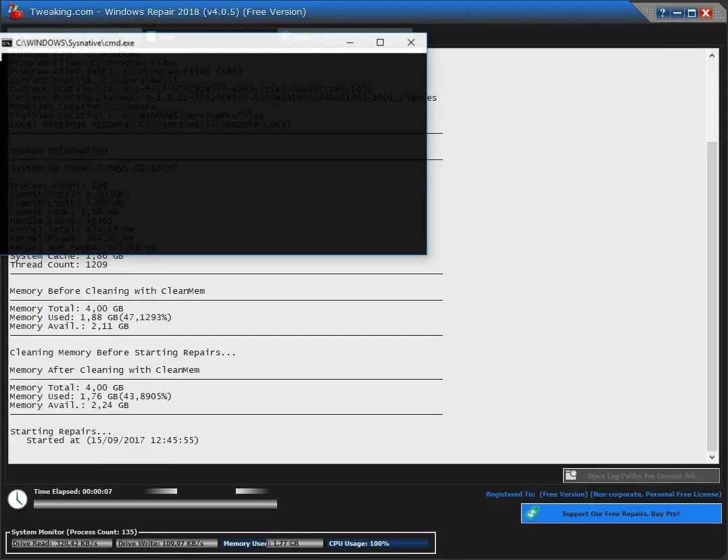Click Open Log Folder For Current Job

click(641, 476)
